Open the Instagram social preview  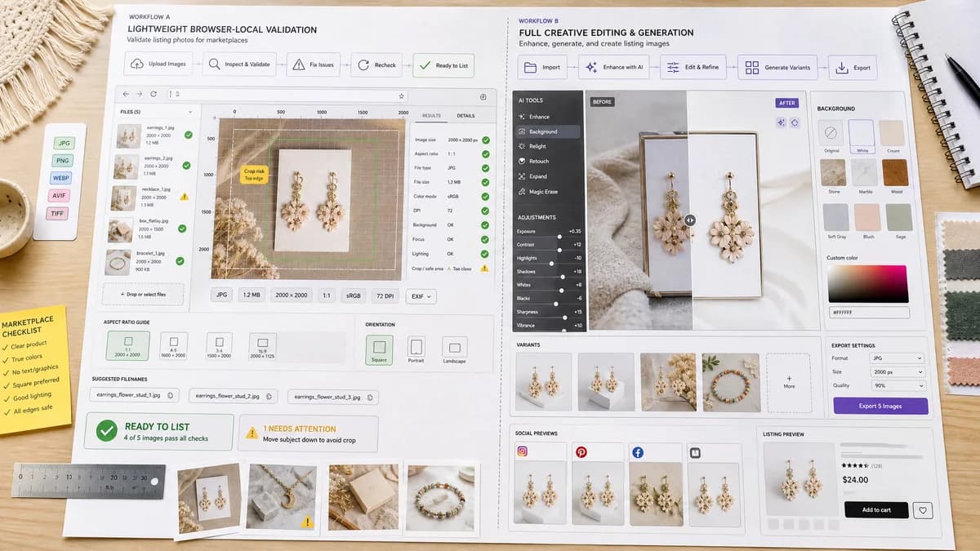(x=540, y=485)
